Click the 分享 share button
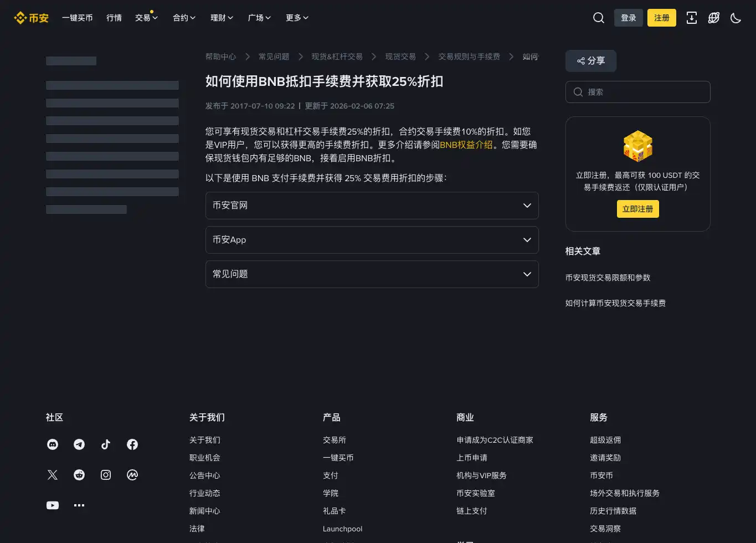This screenshot has height=543, width=756. pyautogui.click(x=591, y=61)
